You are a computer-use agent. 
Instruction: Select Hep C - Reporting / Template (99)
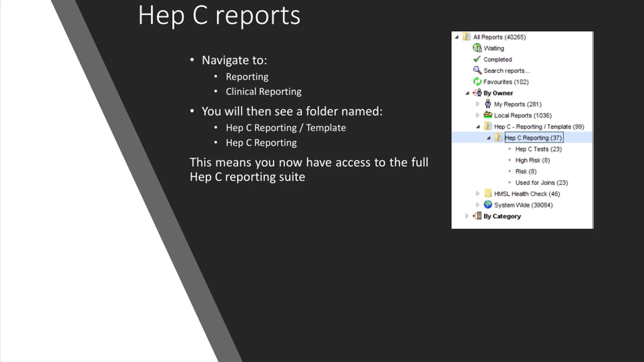pyautogui.click(x=539, y=127)
